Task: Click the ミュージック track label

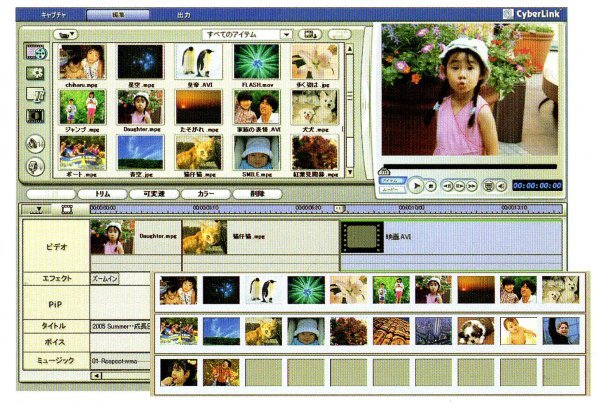Action: [56, 361]
